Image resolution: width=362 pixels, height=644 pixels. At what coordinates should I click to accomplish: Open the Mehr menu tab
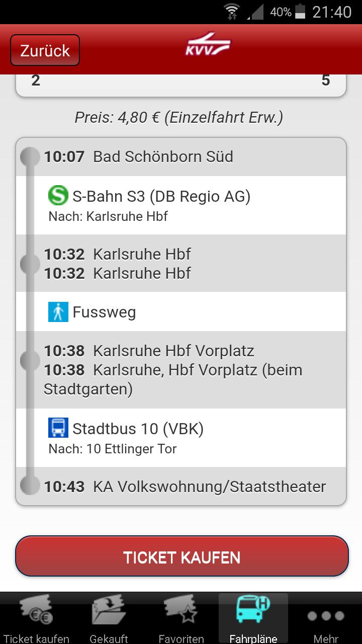[x=326, y=619]
